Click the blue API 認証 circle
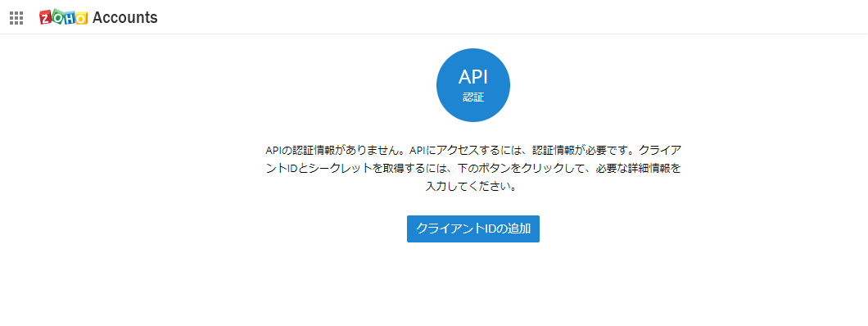Image resolution: width=868 pixels, height=326 pixels. (473, 85)
